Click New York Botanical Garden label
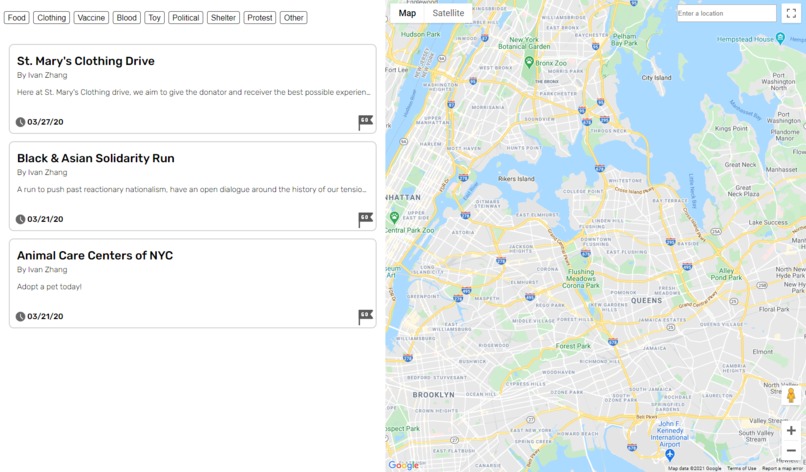The width and height of the screenshot is (806, 472). [524, 43]
